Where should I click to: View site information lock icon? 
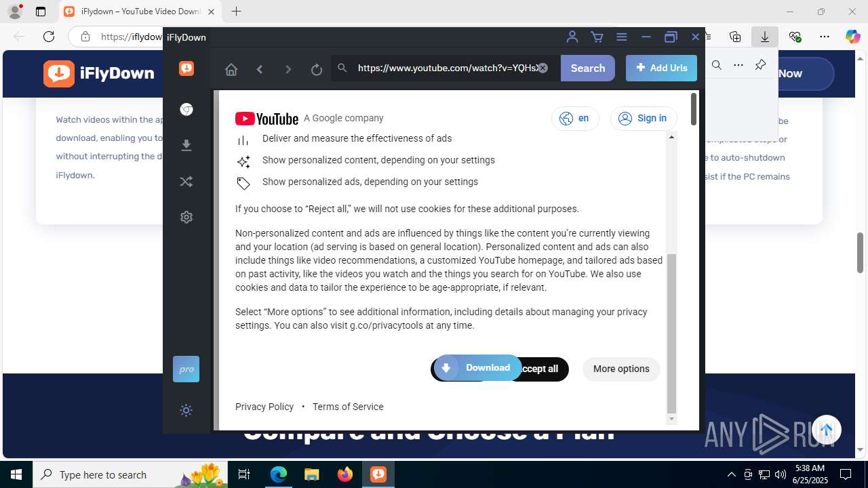85,37
